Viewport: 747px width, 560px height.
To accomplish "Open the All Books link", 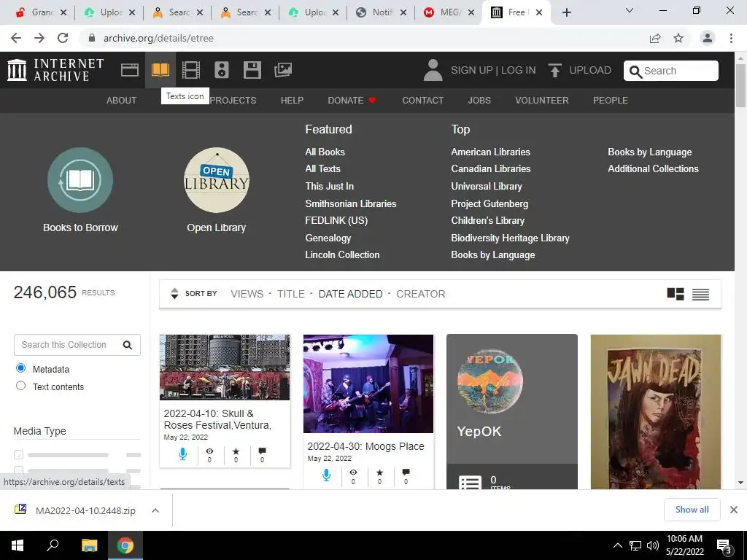I will (325, 152).
